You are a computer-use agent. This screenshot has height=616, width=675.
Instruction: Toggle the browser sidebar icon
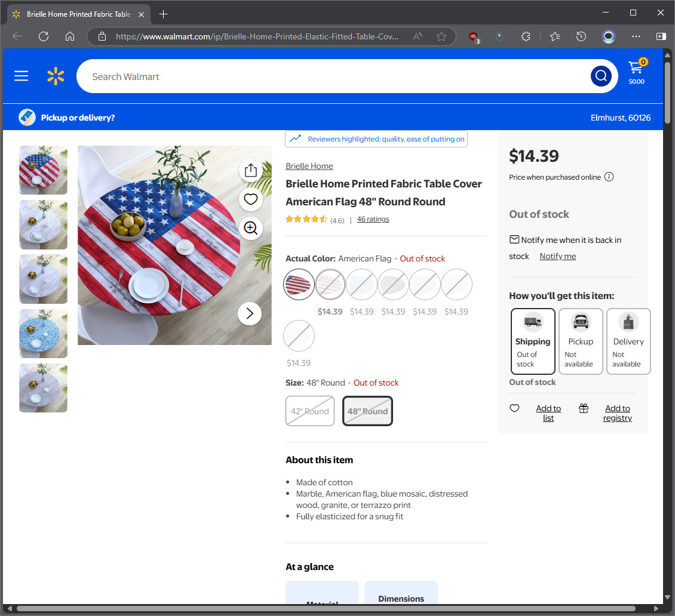coord(661,36)
